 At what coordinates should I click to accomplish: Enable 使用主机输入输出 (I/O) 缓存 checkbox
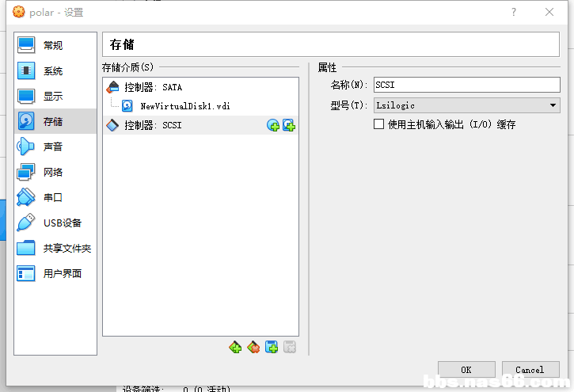(379, 124)
